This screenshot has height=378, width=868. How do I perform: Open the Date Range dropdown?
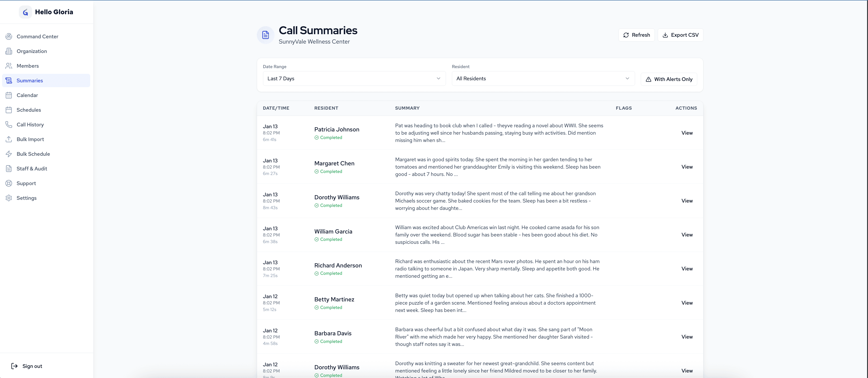coord(354,78)
